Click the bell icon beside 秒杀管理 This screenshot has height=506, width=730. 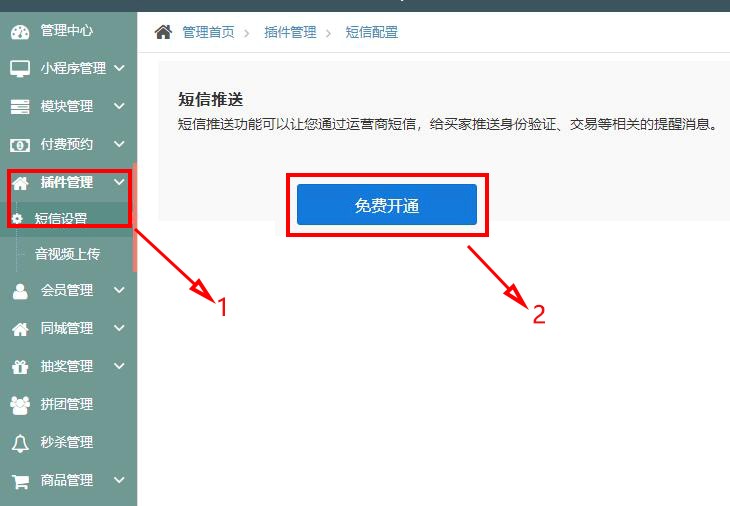point(20,443)
